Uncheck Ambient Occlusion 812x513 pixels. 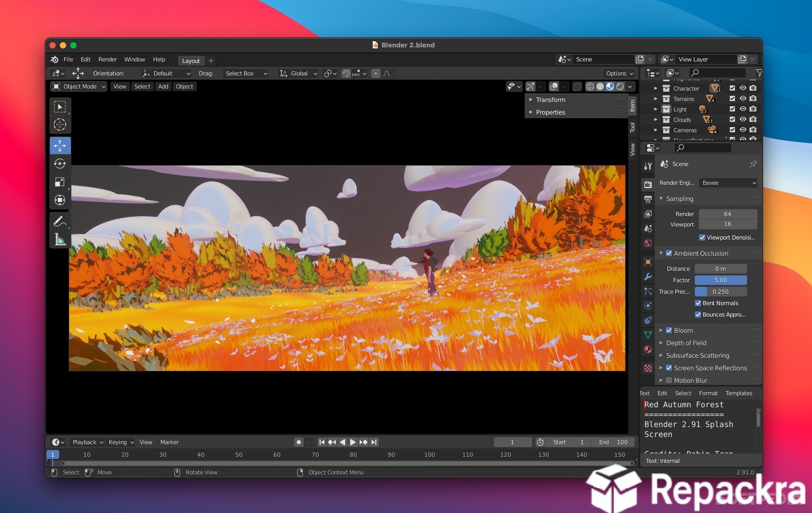[x=669, y=253]
